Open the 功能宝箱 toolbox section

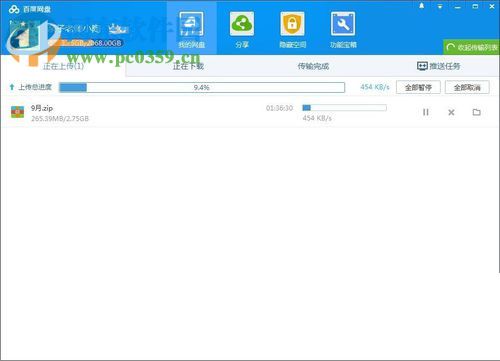(x=343, y=30)
